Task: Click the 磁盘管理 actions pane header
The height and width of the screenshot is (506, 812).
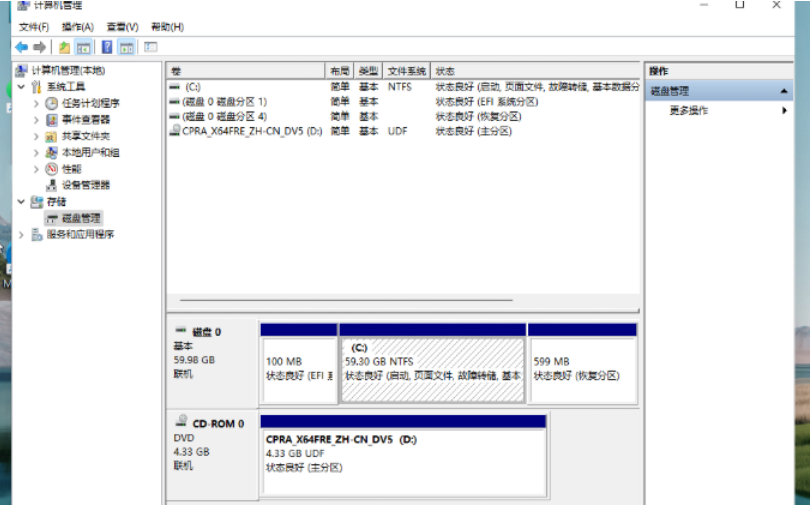Action: [719, 91]
